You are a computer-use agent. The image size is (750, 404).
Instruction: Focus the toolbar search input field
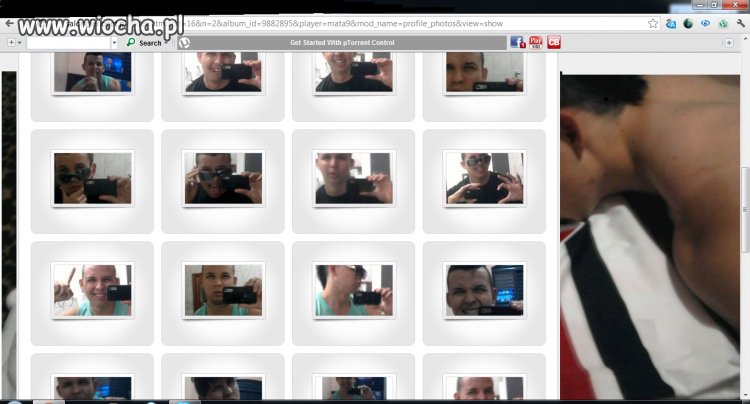69,43
